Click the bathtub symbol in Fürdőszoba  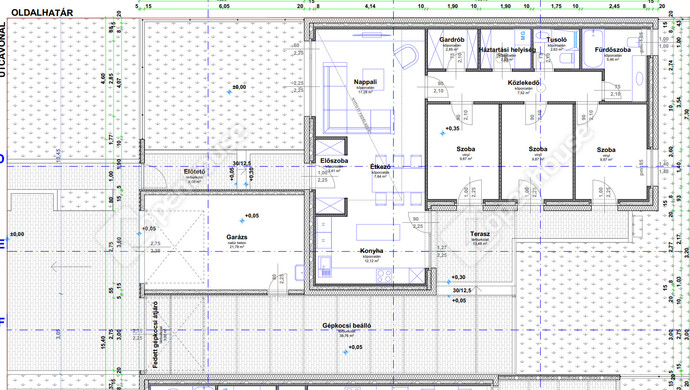[593, 48]
